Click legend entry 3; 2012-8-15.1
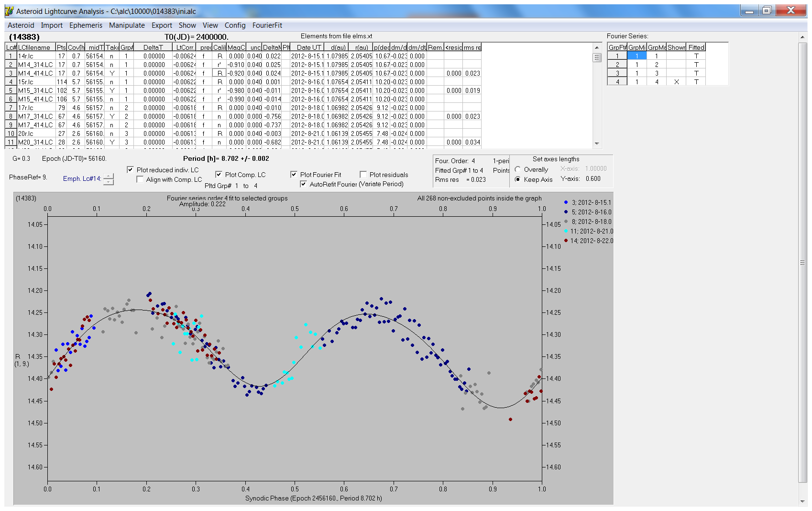Screen dimensions: 812x511 pyautogui.click(x=587, y=202)
